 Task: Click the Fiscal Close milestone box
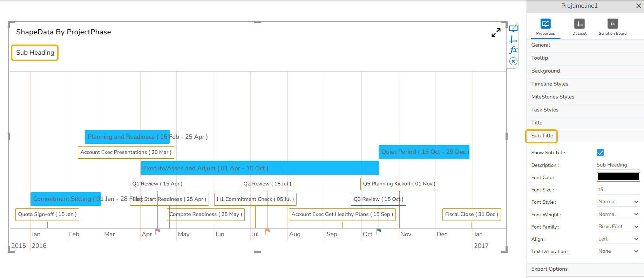[x=472, y=215]
